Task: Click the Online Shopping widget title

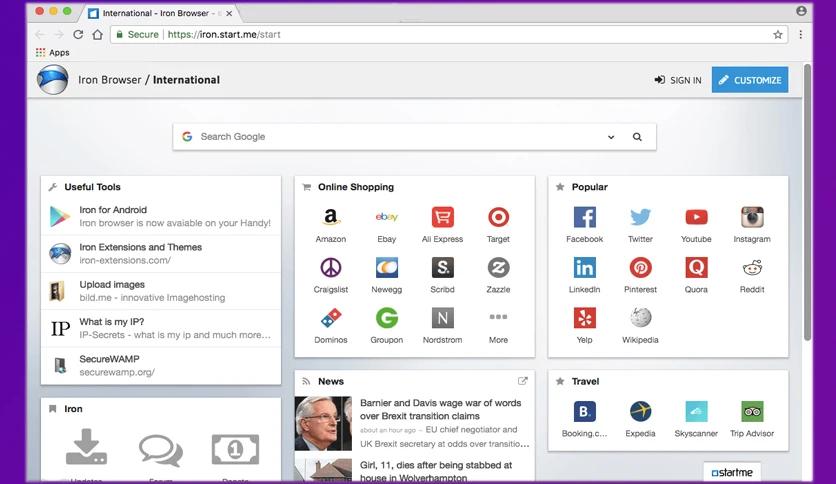Action: point(356,187)
